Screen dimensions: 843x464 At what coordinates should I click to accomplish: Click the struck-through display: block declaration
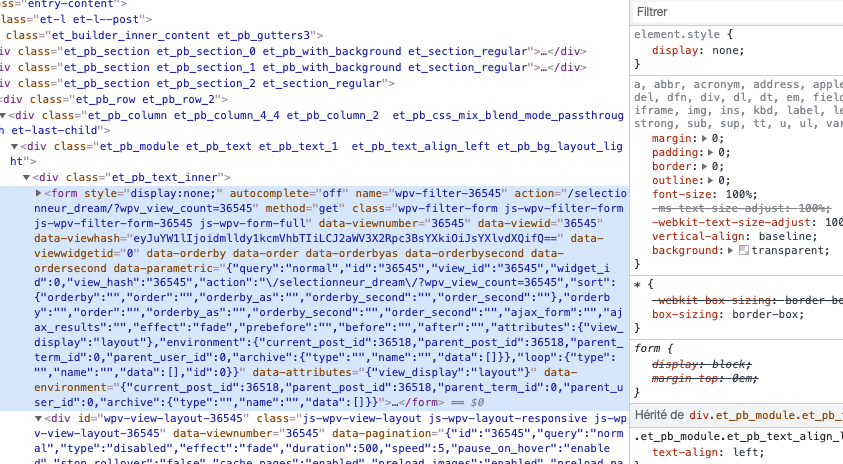(x=702, y=364)
